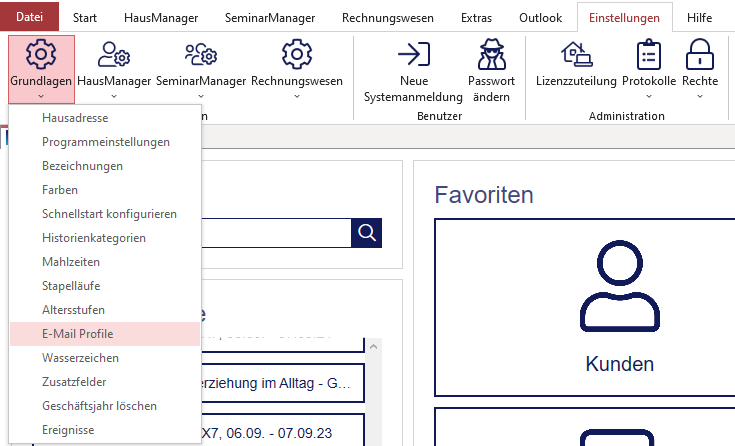This screenshot has height=446, width=735.
Task: Open Schnellstart konfigurieren menu entry
Action: click(x=109, y=214)
